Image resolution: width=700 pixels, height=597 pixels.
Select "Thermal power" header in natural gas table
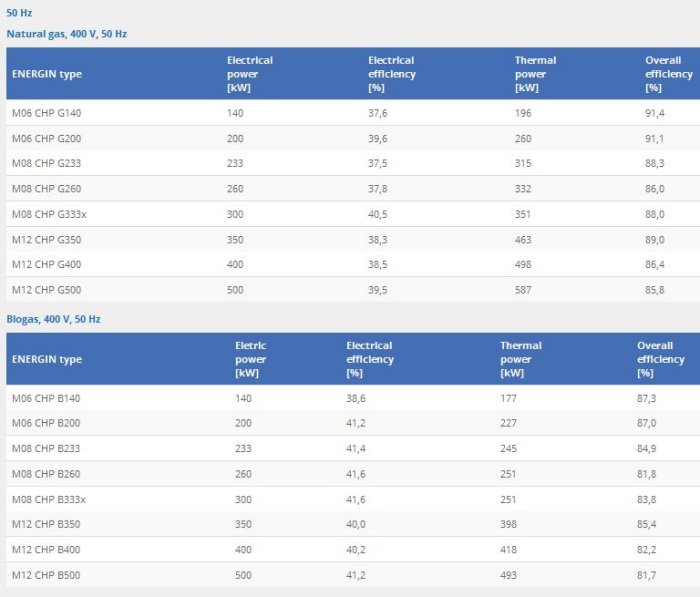tap(535, 74)
